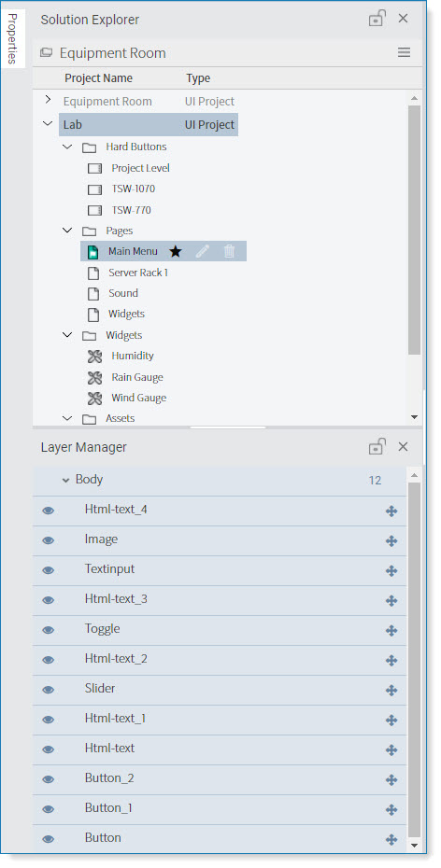Viewport: 441px width, 868px height.
Task: Toggle eye icon for the Html-text layer
Action: point(49,749)
